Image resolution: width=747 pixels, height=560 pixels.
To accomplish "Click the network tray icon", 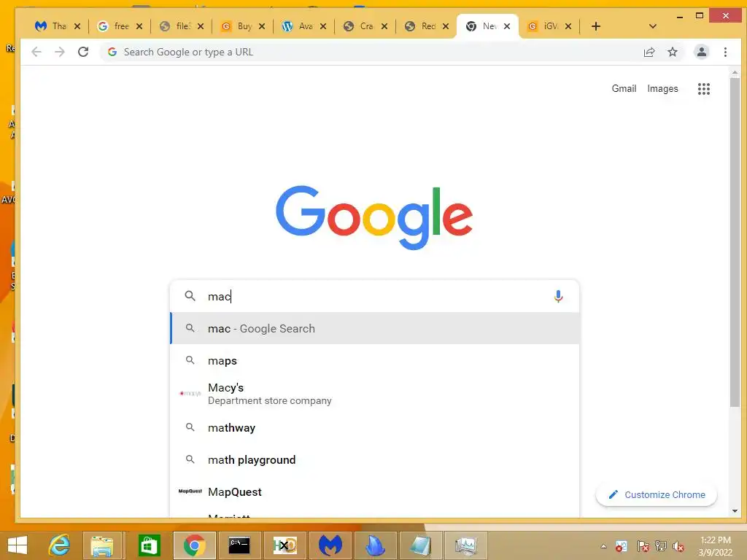I will pyautogui.click(x=661, y=546).
